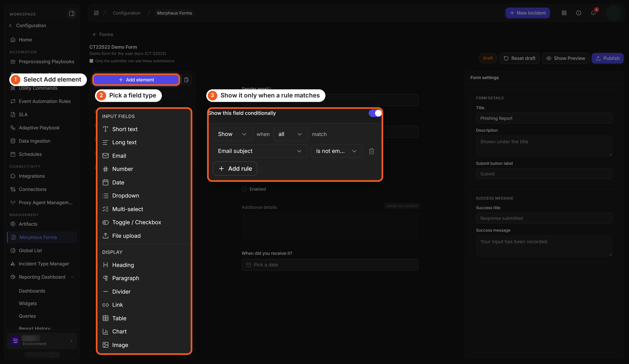Viewport: 629px width, 364px height.
Task: Insert a Table display element
Action: pyautogui.click(x=144, y=318)
